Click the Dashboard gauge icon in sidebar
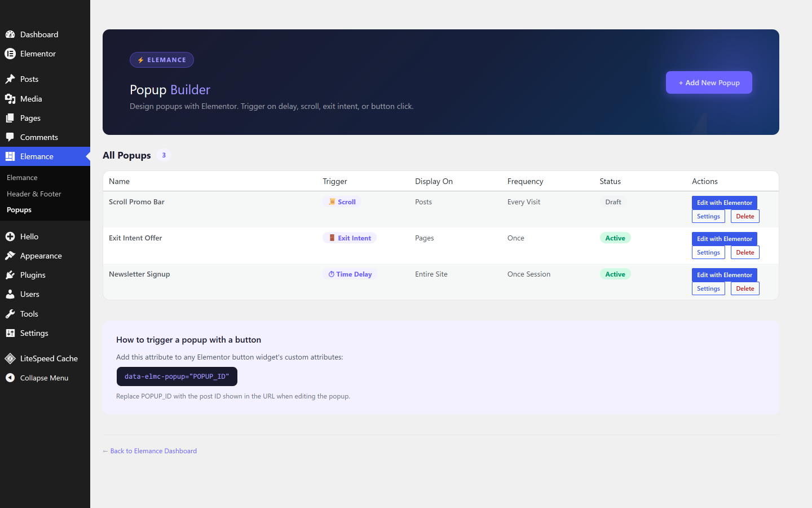This screenshot has height=508, width=812. pos(10,34)
